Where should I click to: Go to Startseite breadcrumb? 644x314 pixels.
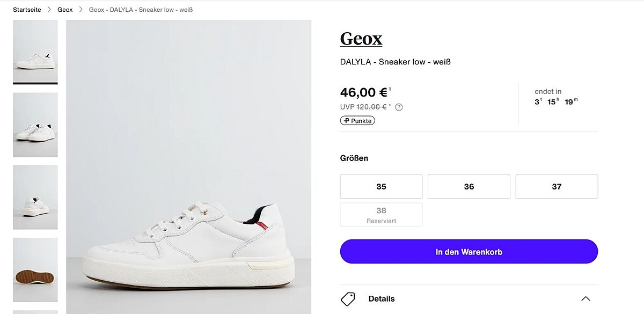pyautogui.click(x=27, y=10)
